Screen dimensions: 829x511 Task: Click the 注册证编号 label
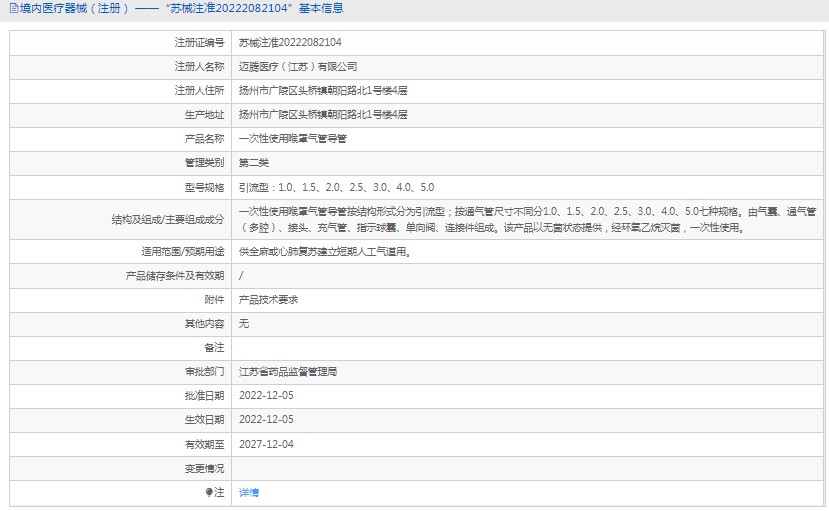point(199,42)
